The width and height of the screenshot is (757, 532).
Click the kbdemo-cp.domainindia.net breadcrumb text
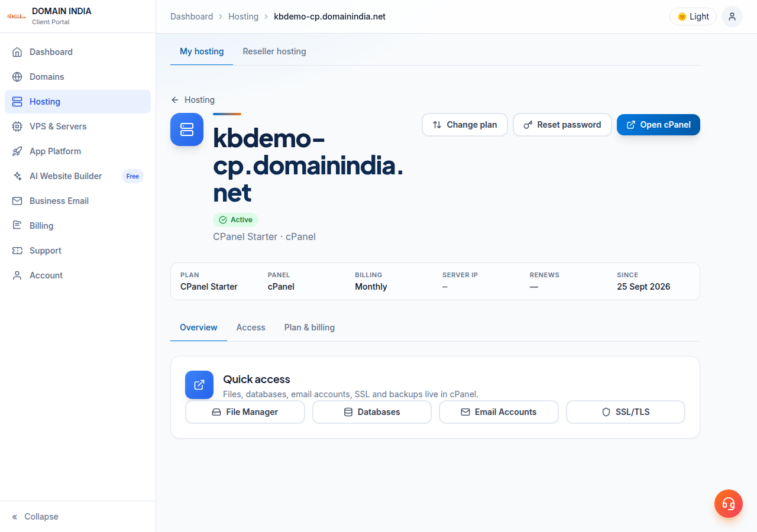coord(330,17)
